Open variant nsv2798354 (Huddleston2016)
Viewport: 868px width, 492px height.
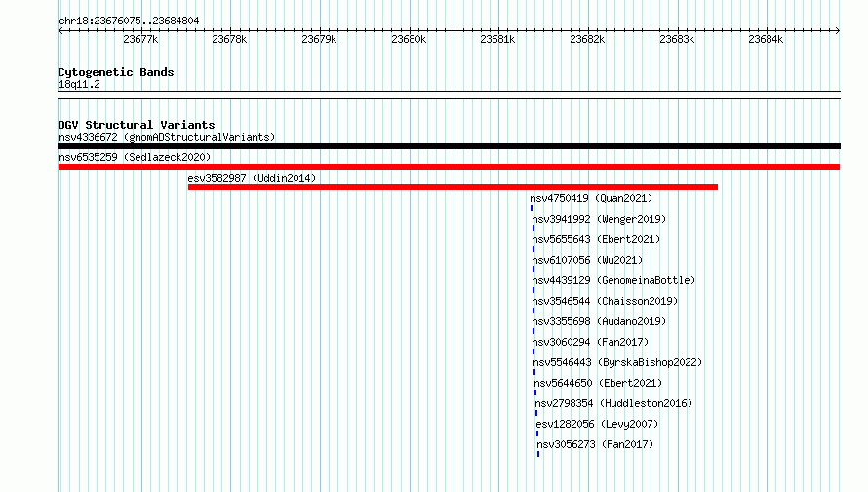(x=613, y=403)
